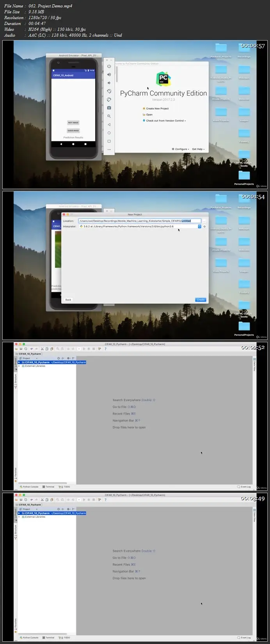
Task: Click Open folder toolbar icon in 00:02:52 frame
Action: (16, 349)
